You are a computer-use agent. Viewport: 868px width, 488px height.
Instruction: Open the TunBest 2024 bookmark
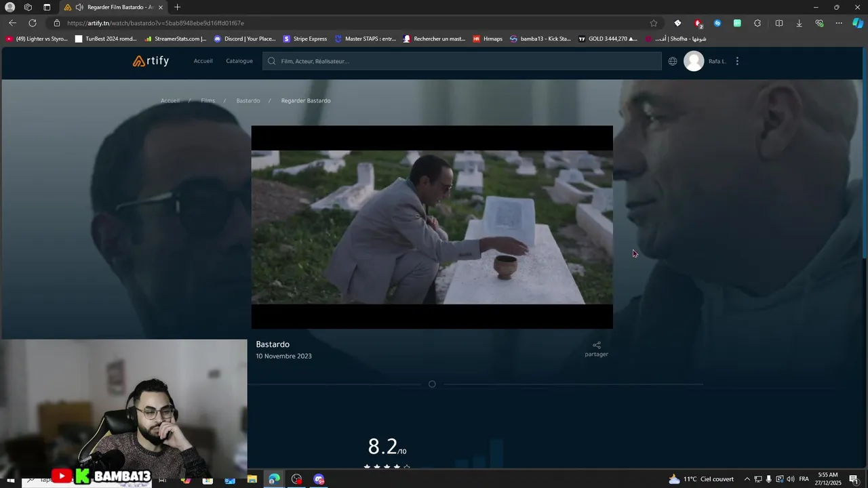coord(106,39)
